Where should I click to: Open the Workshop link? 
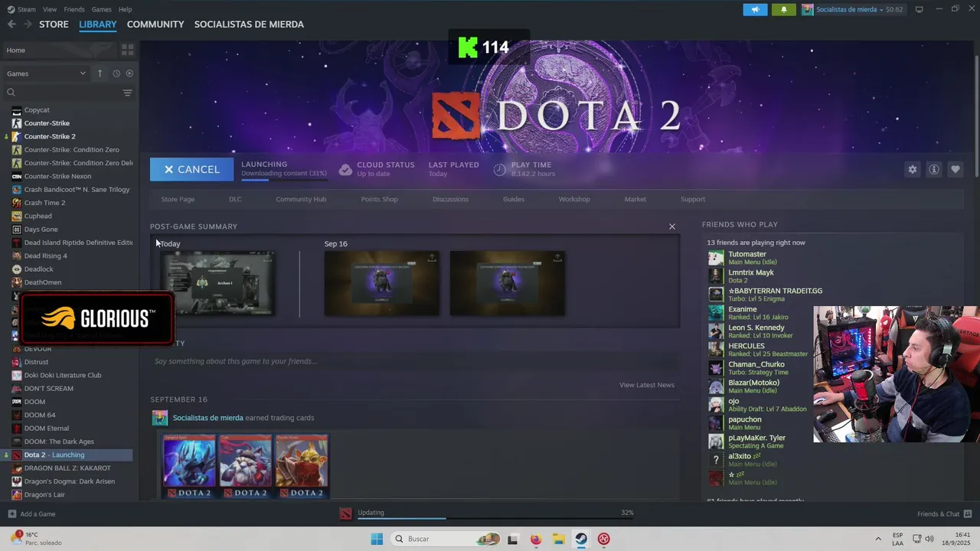pos(574,199)
